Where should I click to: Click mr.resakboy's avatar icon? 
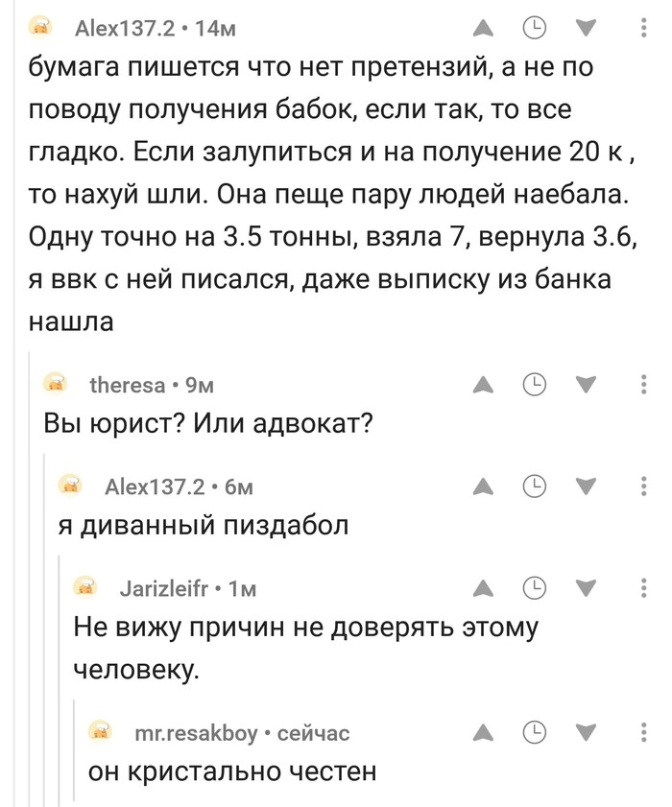[x=99, y=732]
